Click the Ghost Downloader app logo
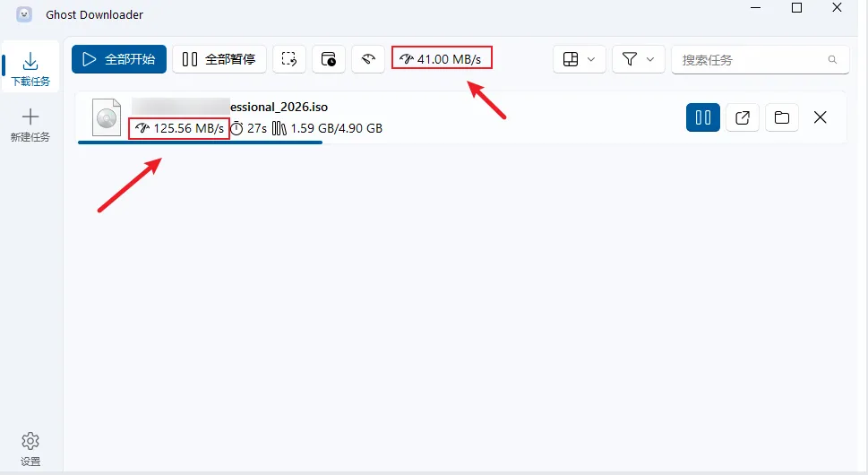The width and height of the screenshot is (868, 475). pyautogui.click(x=24, y=14)
